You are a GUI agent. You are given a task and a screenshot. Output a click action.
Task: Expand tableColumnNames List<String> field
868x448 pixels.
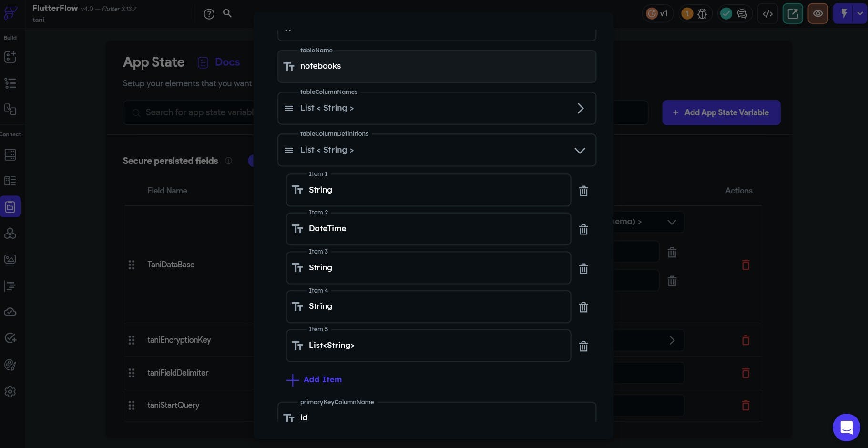pos(580,108)
